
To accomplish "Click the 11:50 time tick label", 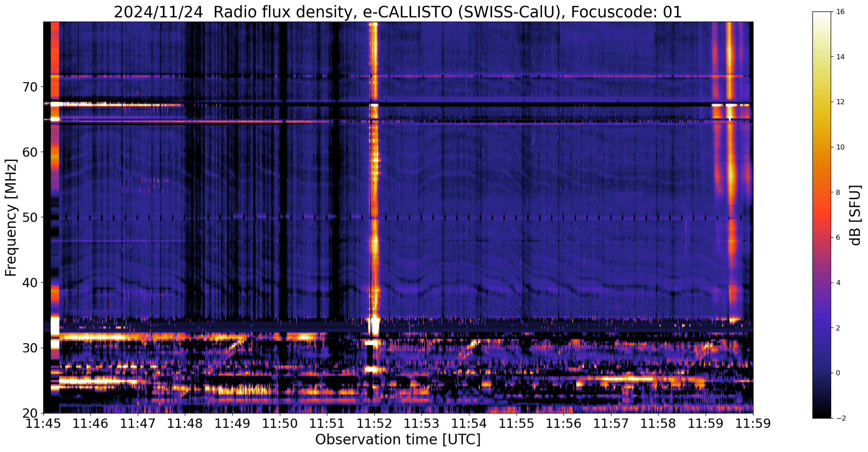I will [x=280, y=424].
